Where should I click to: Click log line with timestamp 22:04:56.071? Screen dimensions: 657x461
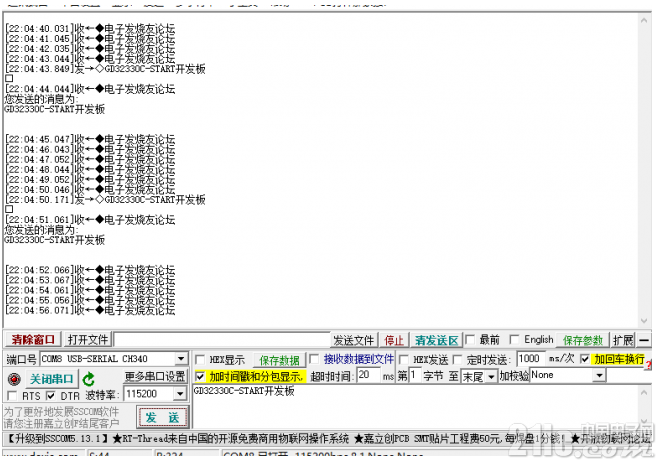[90, 310]
